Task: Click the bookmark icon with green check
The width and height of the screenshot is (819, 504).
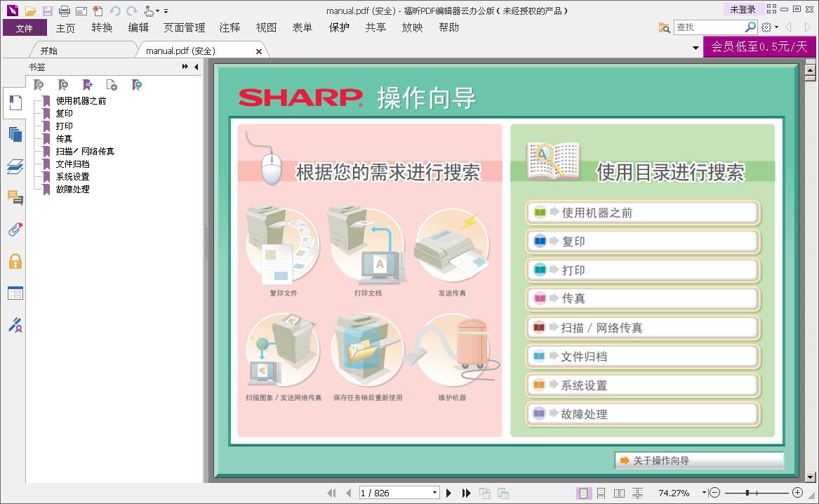Action: (136, 85)
